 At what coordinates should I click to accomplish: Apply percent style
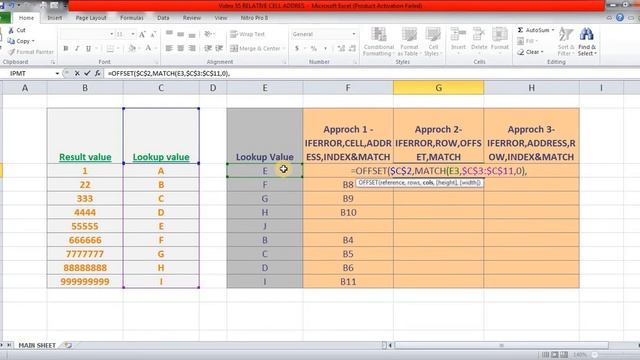313,49
